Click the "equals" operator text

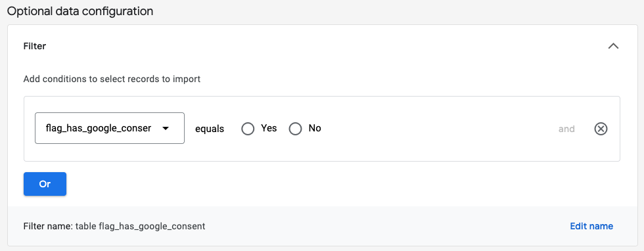[210, 129]
